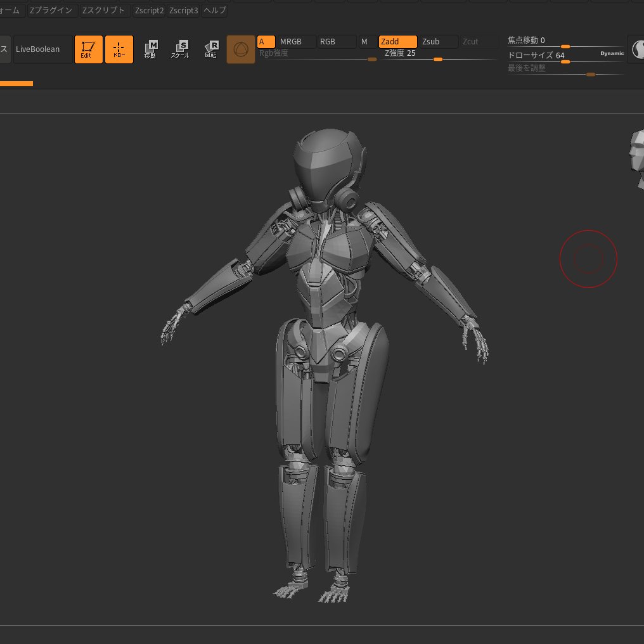The image size is (644, 644).
Task: Toggle Dynamic draw size
Action: coord(612,53)
